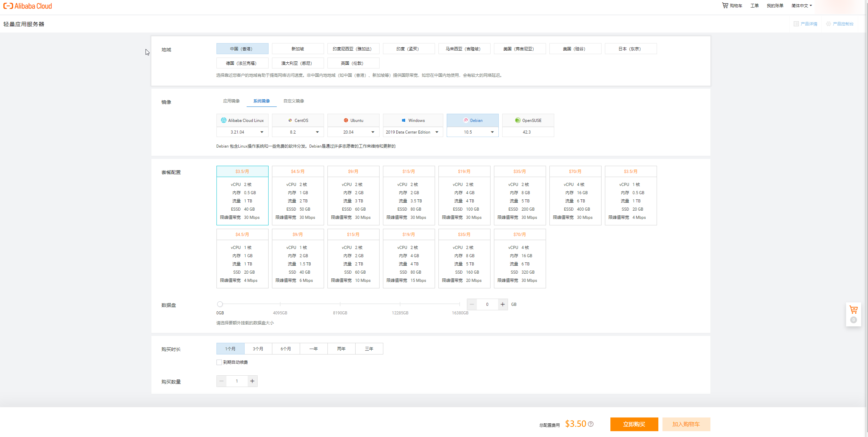Choose 3个月 purchase duration
The width and height of the screenshot is (868, 437).
(x=258, y=349)
